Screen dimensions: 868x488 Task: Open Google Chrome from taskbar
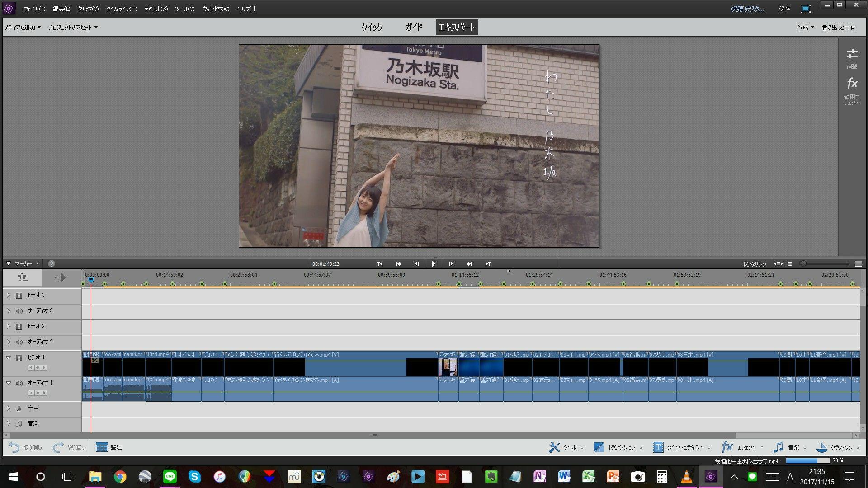coord(120,476)
